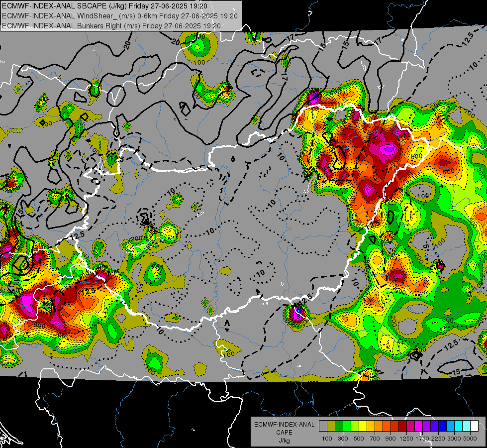This screenshot has width=487, height=448.
Task: Click the 1250 label under the color bar
Action: [x=406, y=439]
